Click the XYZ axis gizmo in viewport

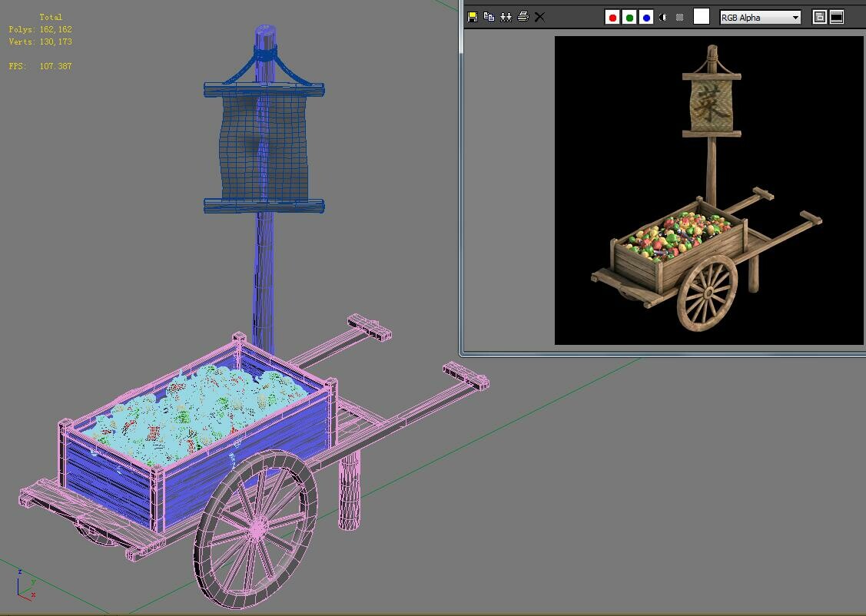26,585
